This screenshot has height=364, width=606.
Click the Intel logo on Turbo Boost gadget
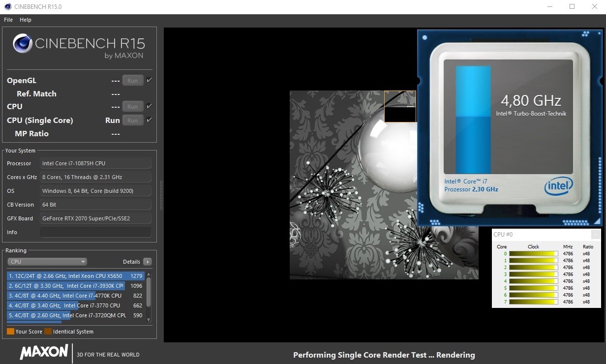pos(559,186)
